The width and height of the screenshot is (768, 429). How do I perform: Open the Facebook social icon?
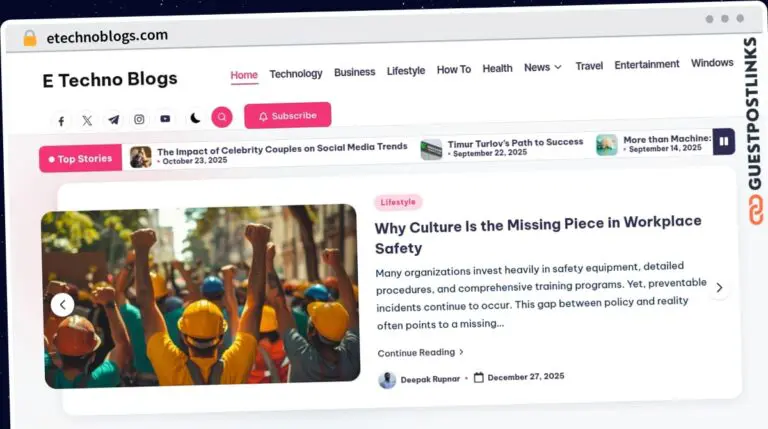coord(61,121)
